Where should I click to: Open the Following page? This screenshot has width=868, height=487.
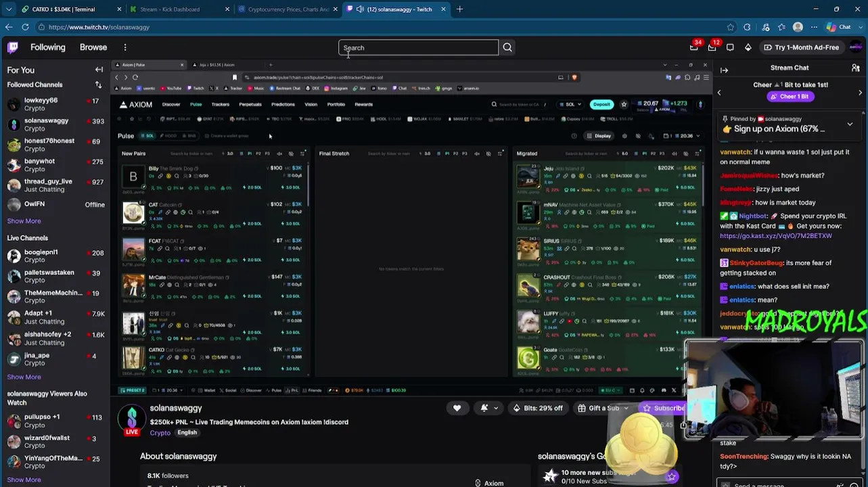tap(47, 47)
